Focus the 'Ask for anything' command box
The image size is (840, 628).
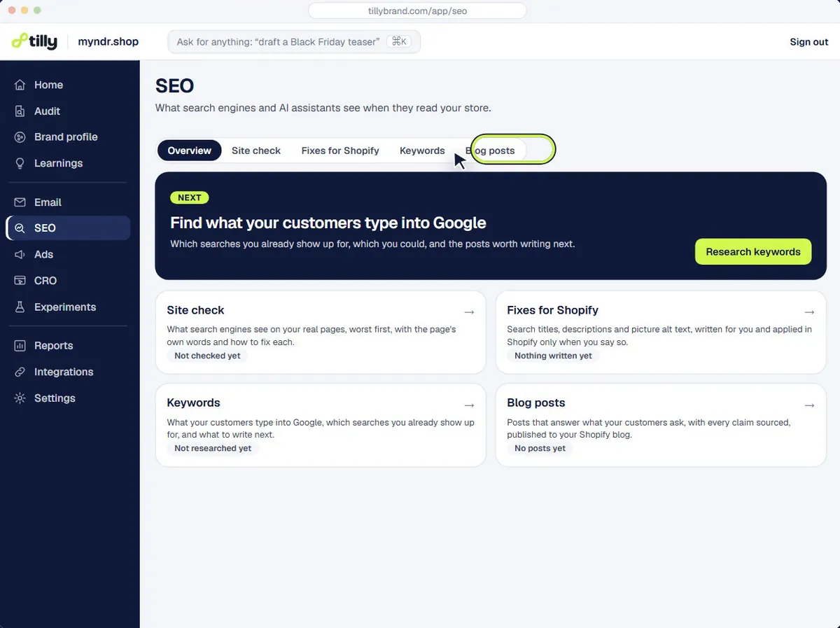click(294, 42)
